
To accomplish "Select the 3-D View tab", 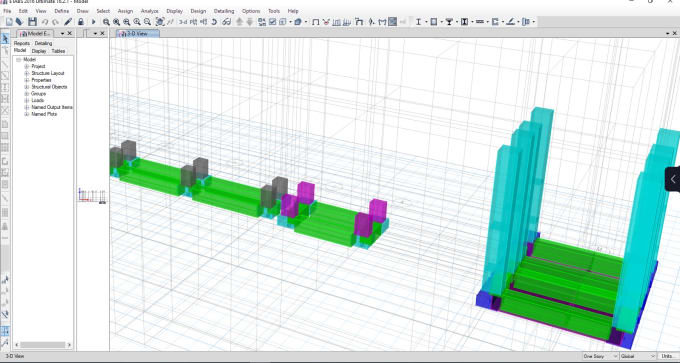I will [138, 33].
